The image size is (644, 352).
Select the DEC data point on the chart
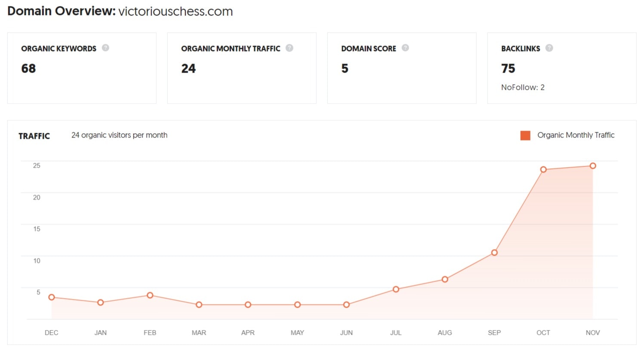tap(52, 297)
